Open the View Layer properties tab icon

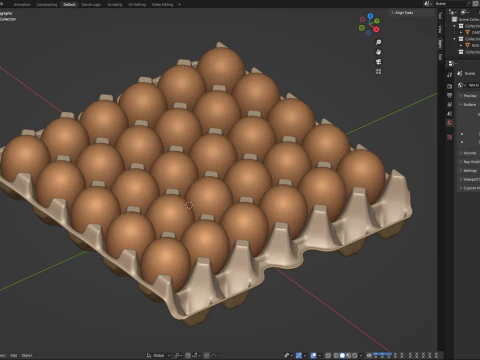450,105
